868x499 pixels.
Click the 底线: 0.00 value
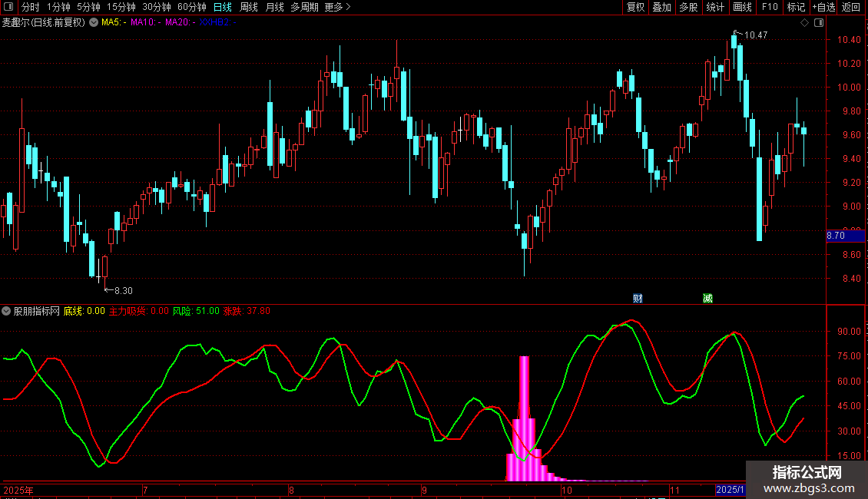point(84,311)
